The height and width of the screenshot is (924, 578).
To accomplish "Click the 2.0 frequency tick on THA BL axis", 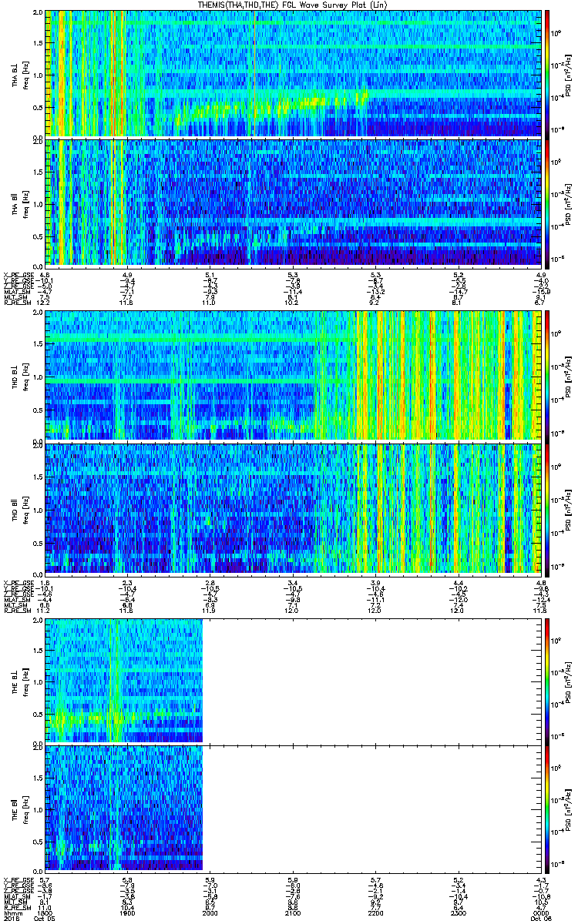I will [38, 13].
